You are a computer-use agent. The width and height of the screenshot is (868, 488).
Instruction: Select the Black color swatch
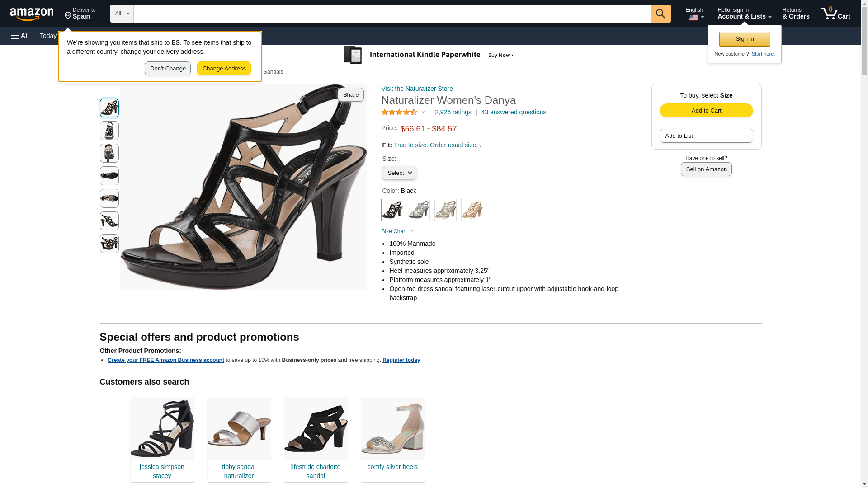392,210
